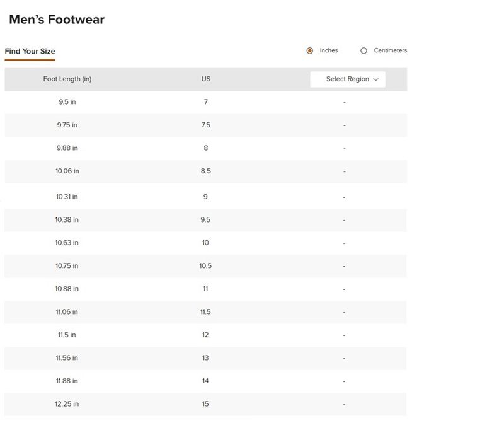Click US size 14 in the table

[x=206, y=381]
